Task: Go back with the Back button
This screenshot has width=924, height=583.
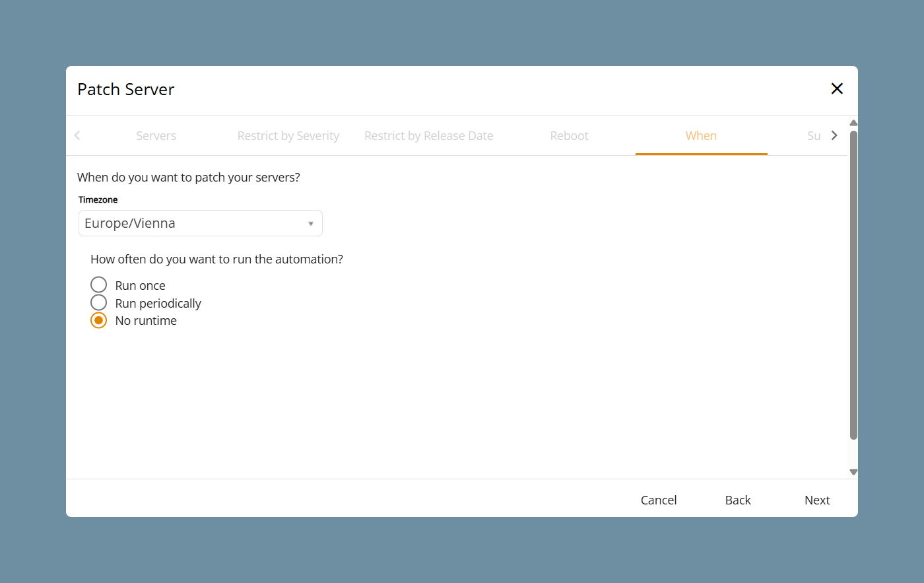Action: 738,500
